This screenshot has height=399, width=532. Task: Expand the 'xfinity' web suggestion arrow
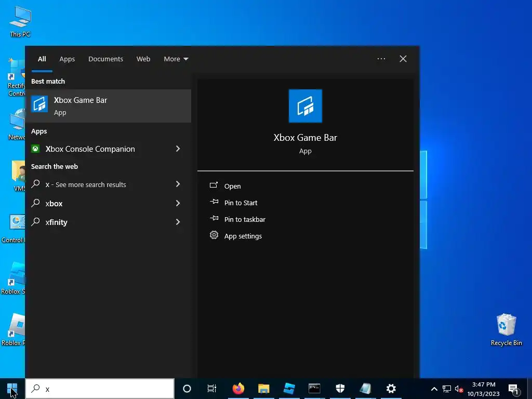pos(178,222)
